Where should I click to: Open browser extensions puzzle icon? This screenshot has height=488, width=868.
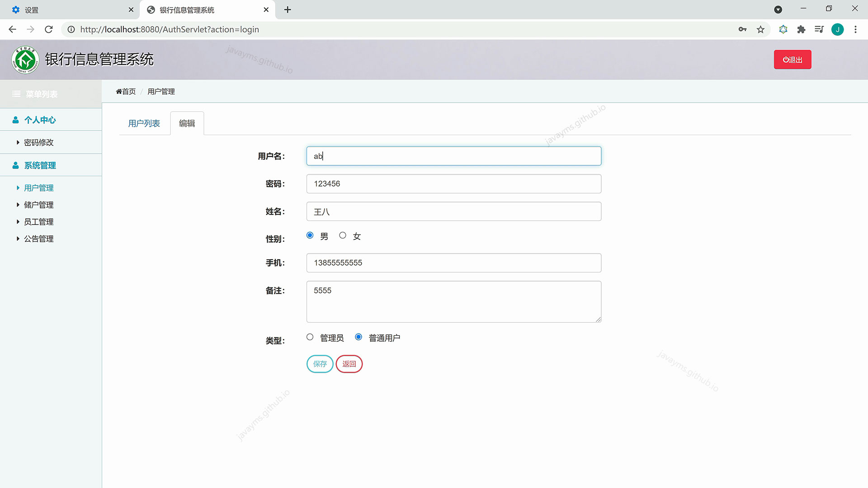coord(801,29)
